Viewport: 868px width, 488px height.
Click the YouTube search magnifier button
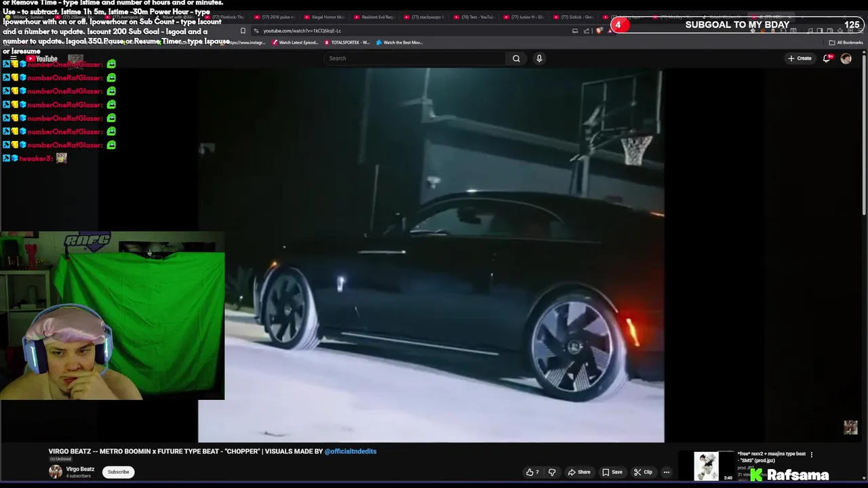click(x=516, y=58)
